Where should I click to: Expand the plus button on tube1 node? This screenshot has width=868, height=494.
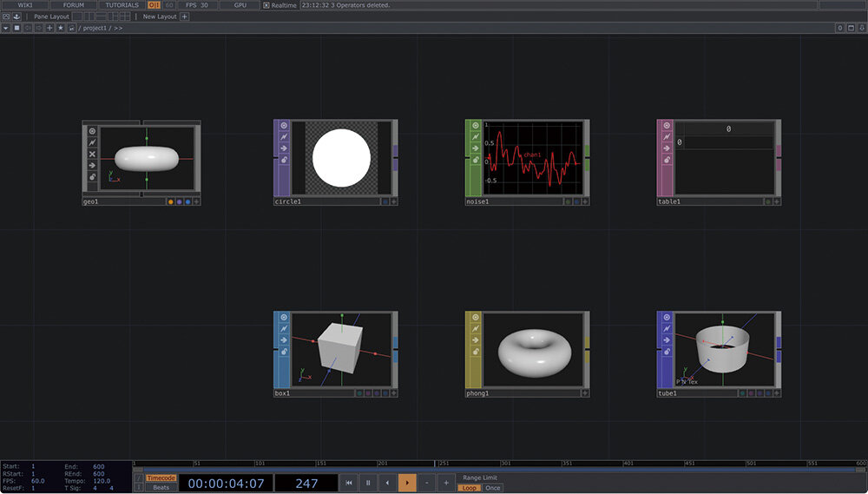777,393
